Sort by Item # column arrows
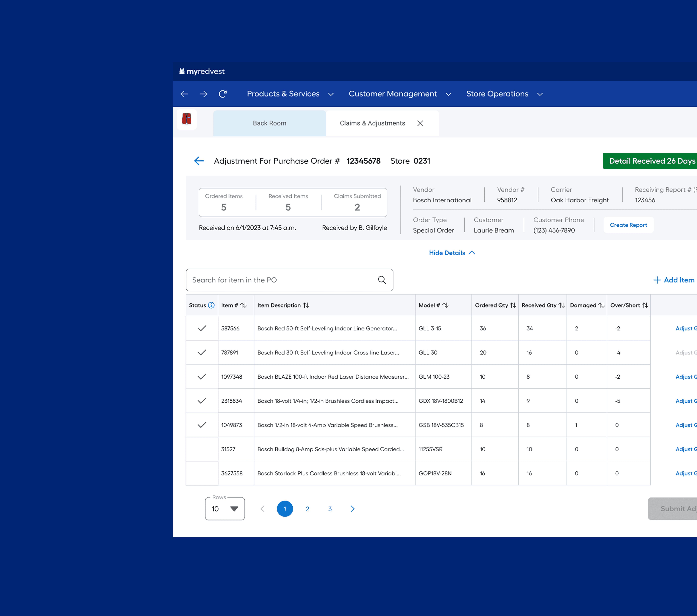 tap(243, 305)
